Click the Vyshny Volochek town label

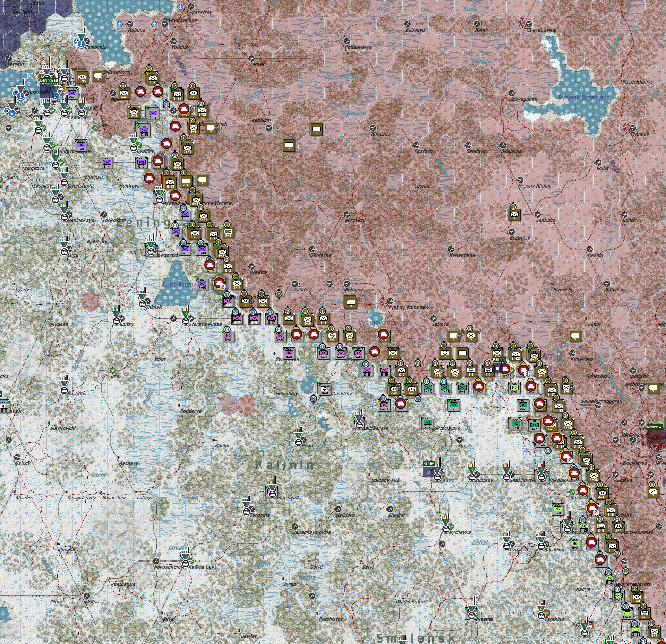[408, 307]
